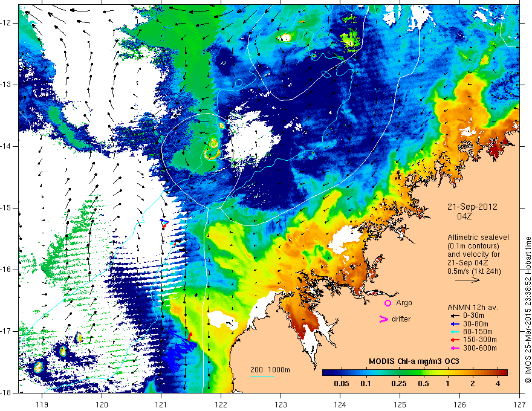This screenshot has height=411, width=532.
Task: Click the magenta Argo circle symbol
Action: tap(388, 303)
